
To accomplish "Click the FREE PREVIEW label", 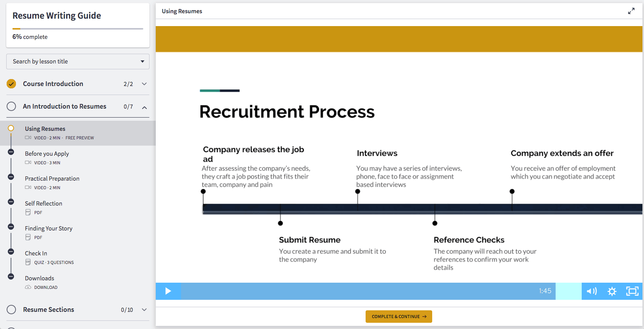I will tap(80, 138).
